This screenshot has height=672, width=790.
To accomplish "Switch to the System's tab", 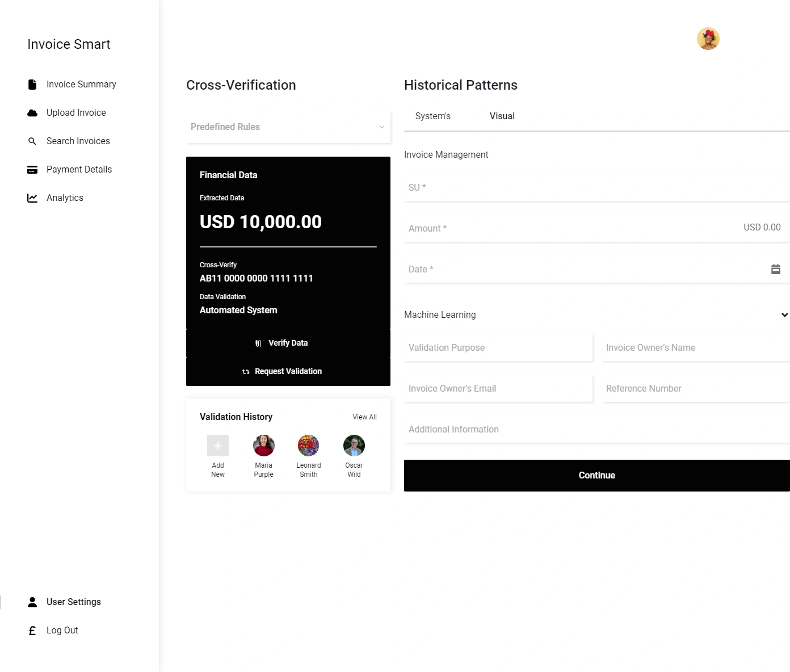I will point(433,116).
